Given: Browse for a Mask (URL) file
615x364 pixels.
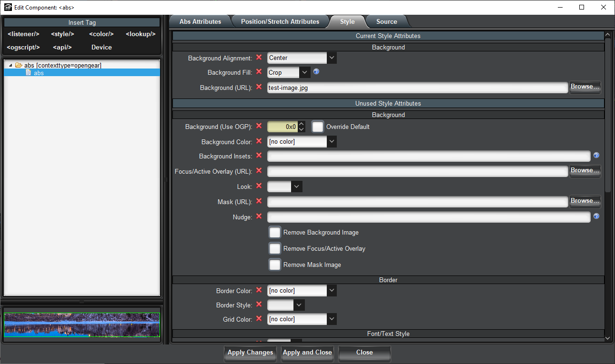Looking at the screenshot, I should click(585, 201).
